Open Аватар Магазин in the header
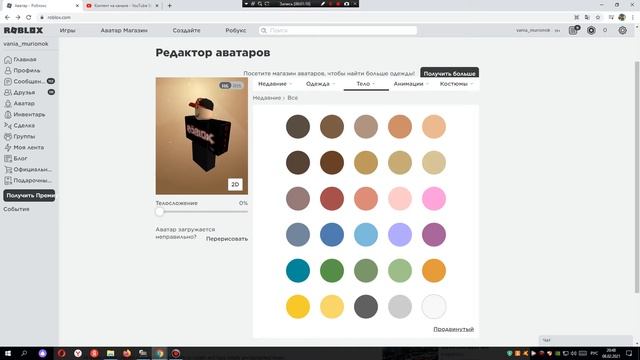The image size is (640, 360). 124,31
